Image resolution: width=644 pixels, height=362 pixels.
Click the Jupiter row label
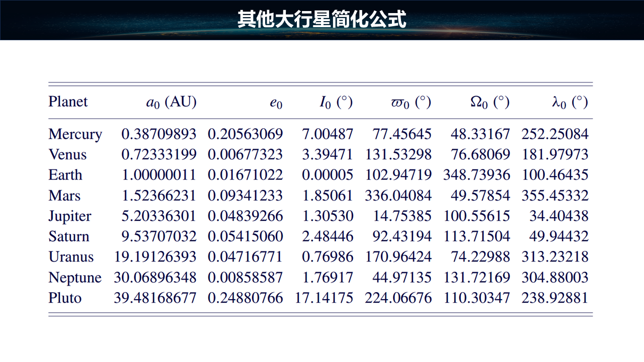click(70, 216)
